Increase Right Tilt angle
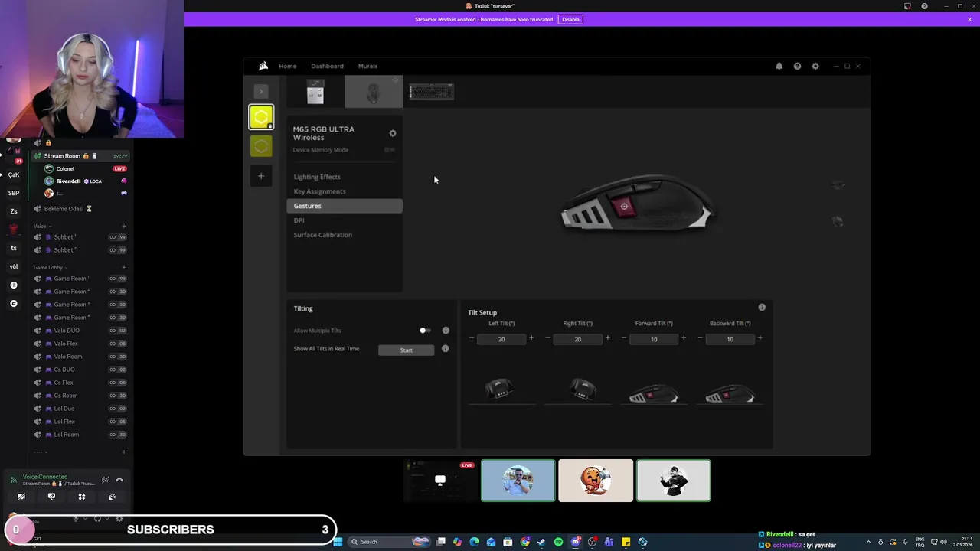Screen dimensions: 980x551 click(x=608, y=338)
